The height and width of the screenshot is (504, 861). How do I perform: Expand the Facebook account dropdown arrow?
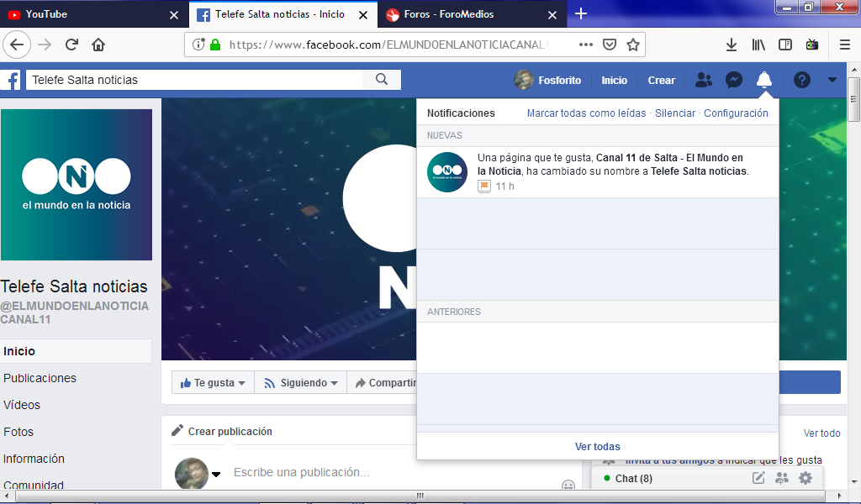pos(832,80)
